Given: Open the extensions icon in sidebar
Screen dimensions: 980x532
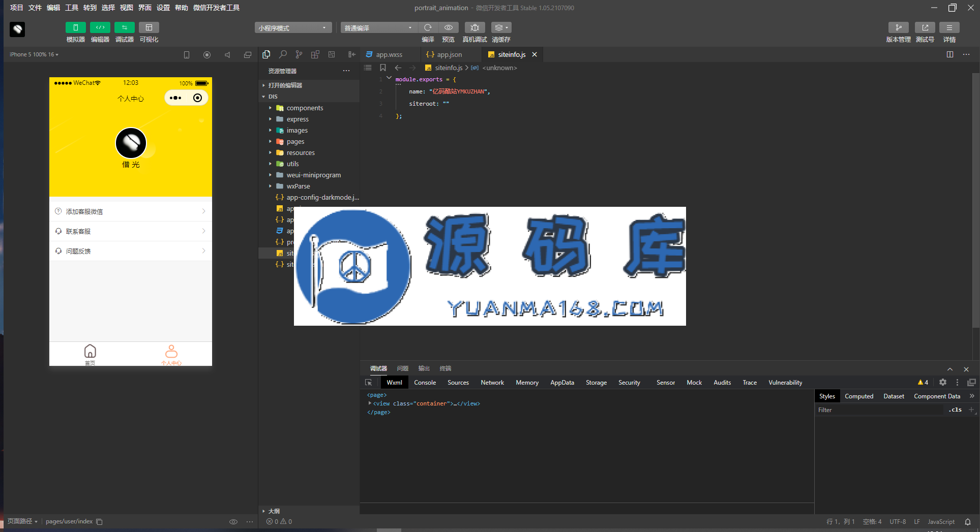Looking at the screenshot, I should [315, 54].
